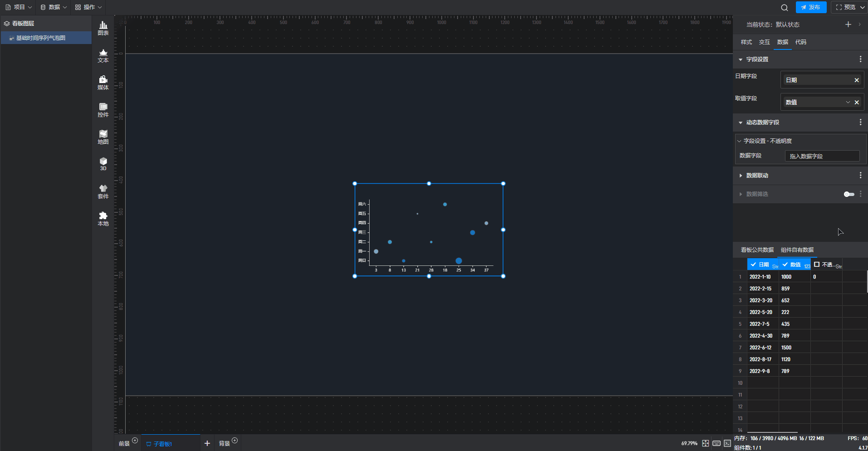Select the 子看板1 board tab
The width and height of the screenshot is (868, 451).
[x=171, y=443]
